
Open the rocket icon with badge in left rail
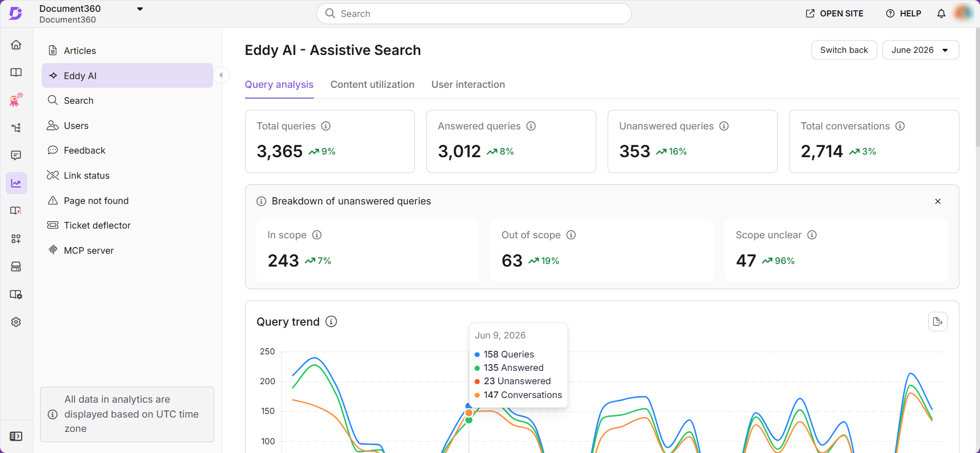pyautogui.click(x=16, y=100)
